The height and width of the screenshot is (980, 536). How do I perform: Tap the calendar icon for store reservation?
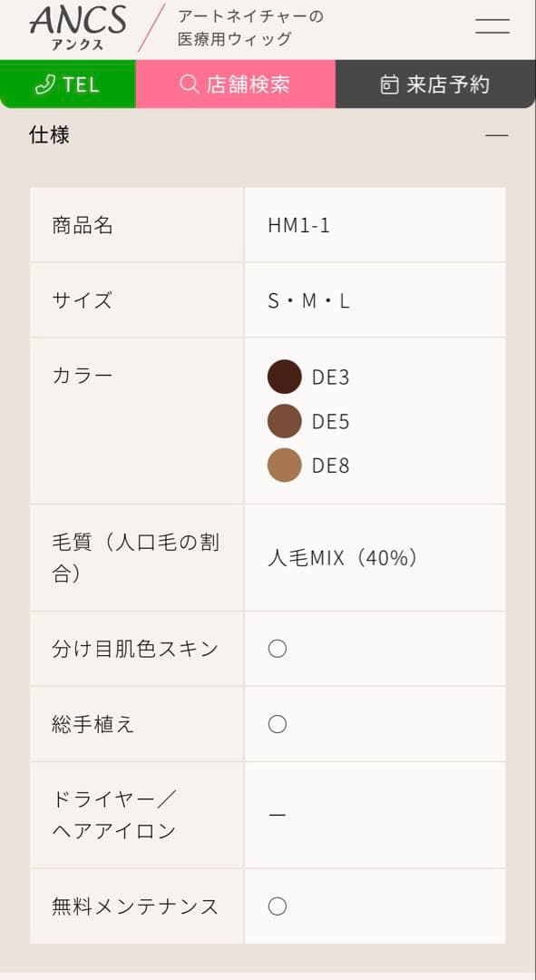coord(390,84)
